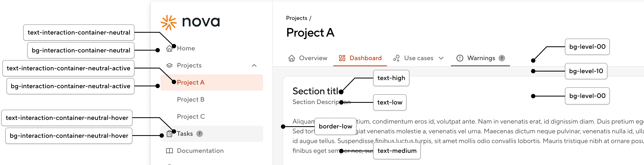
Task: Collapse the Projects section with its chevron
Action: pos(254,66)
